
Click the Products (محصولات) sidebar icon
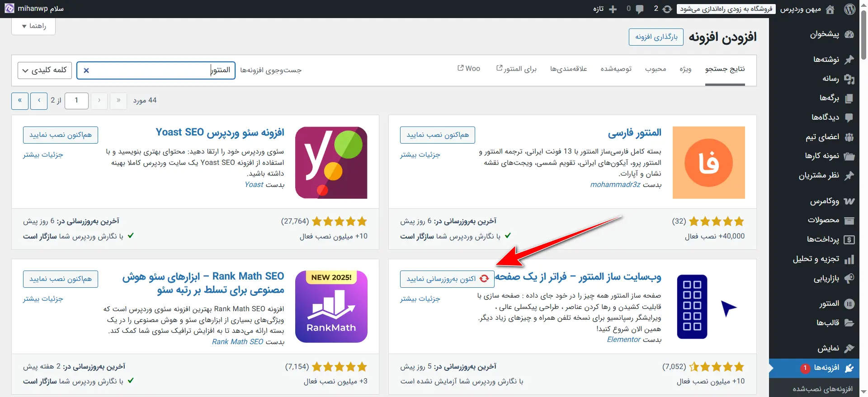849,220
